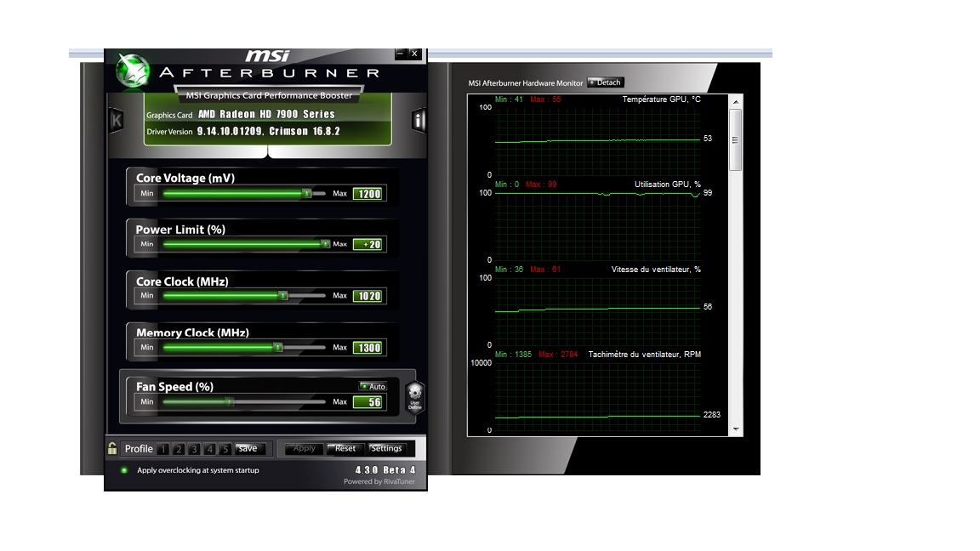Click the driver version text 9.14.10.01209
The height and width of the screenshot is (551, 980).
tap(230, 131)
